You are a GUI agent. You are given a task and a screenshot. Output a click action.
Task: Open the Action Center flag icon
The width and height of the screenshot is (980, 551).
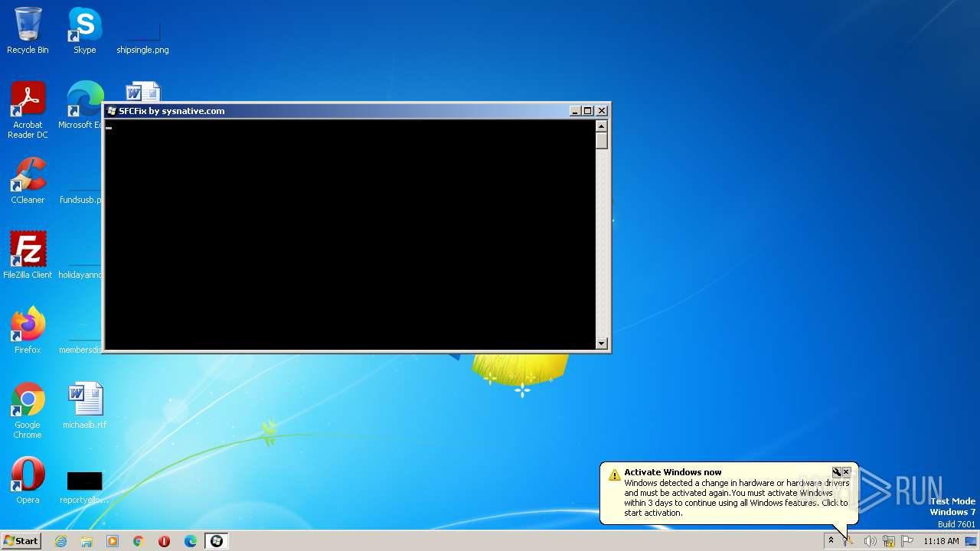tap(907, 541)
